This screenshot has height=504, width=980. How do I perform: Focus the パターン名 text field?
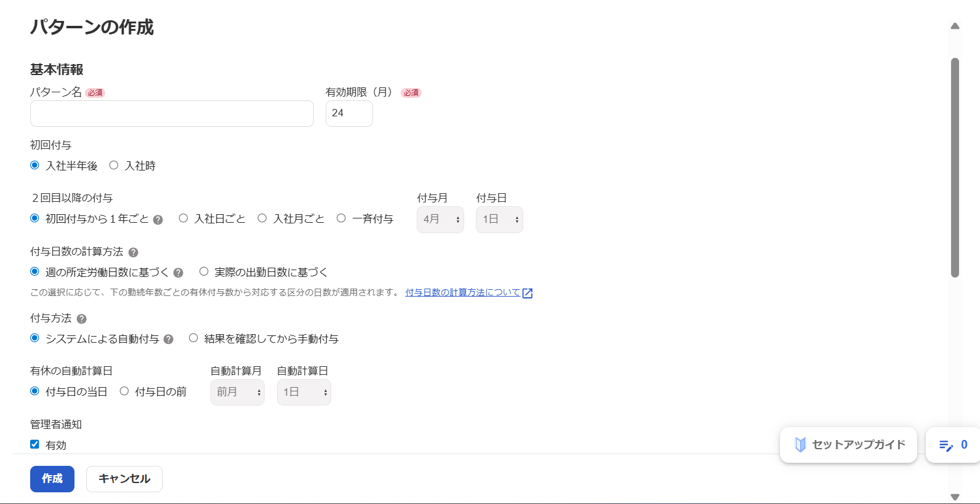tap(172, 114)
